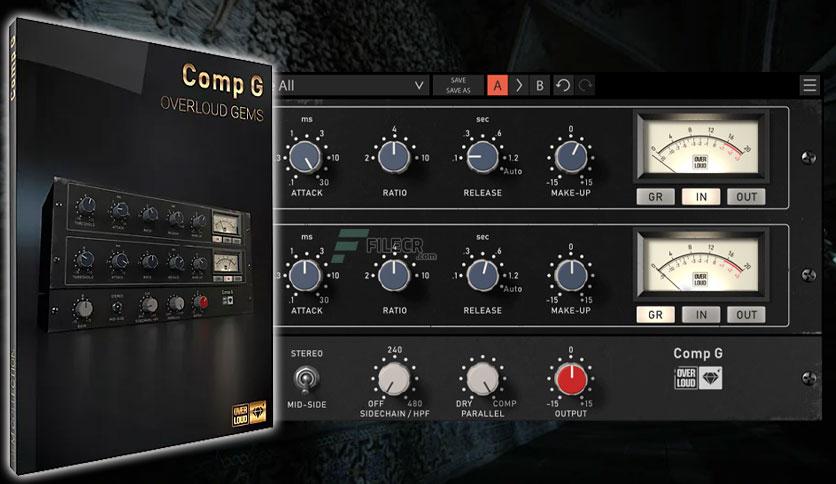836x484 pixels.
Task: Click the lower VU meter display
Action: click(x=701, y=264)
